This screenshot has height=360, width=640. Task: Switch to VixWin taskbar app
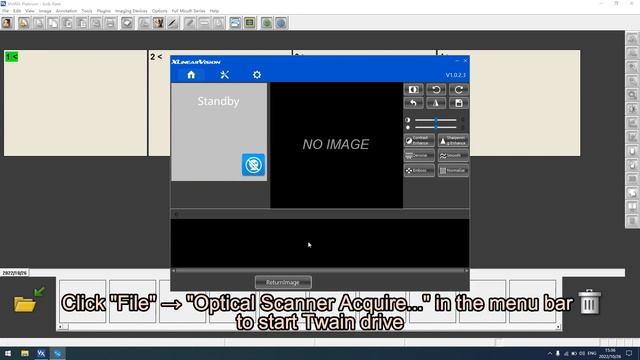41,353
